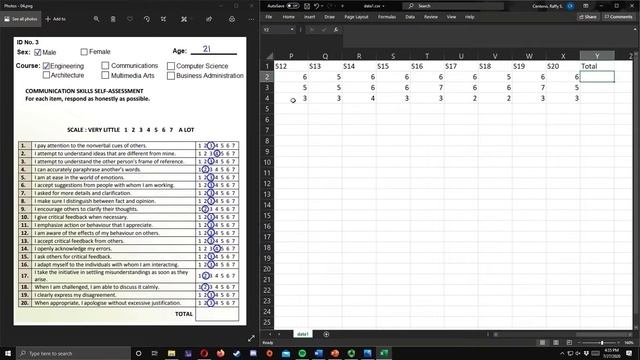Adjust the Excel zoom slider handle

pyautogui.click(x=602, y=342)
